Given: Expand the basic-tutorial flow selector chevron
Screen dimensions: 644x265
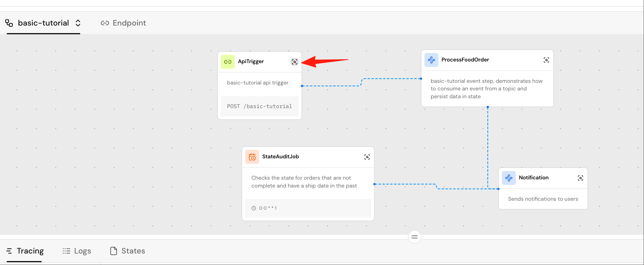Looking at the screenshot, I should (x=78, y=23).
